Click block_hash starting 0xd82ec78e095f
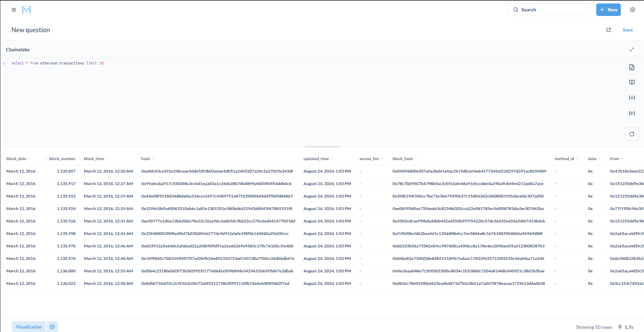This screenshot has height=332, width=644. tap(469, 283)
